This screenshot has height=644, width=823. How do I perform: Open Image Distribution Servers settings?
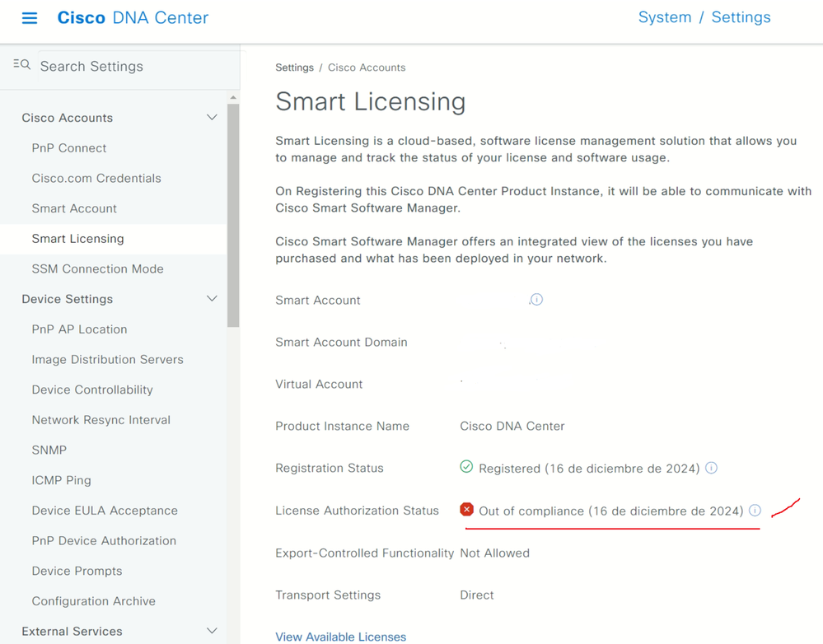[107, 360]
